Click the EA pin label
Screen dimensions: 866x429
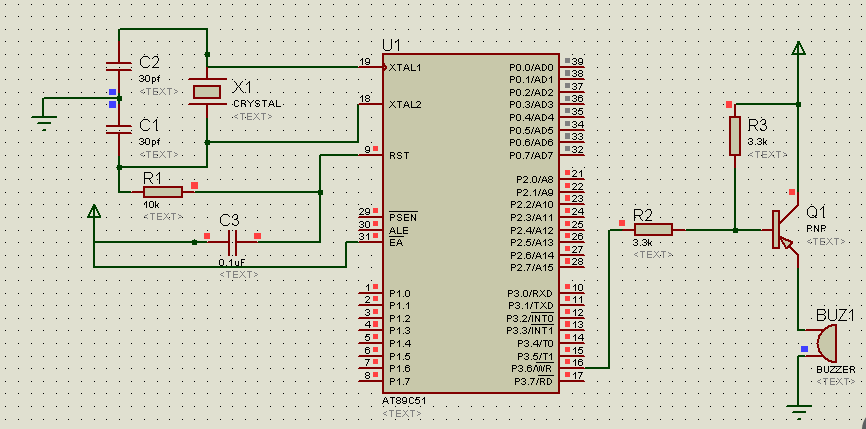[395, 242]
